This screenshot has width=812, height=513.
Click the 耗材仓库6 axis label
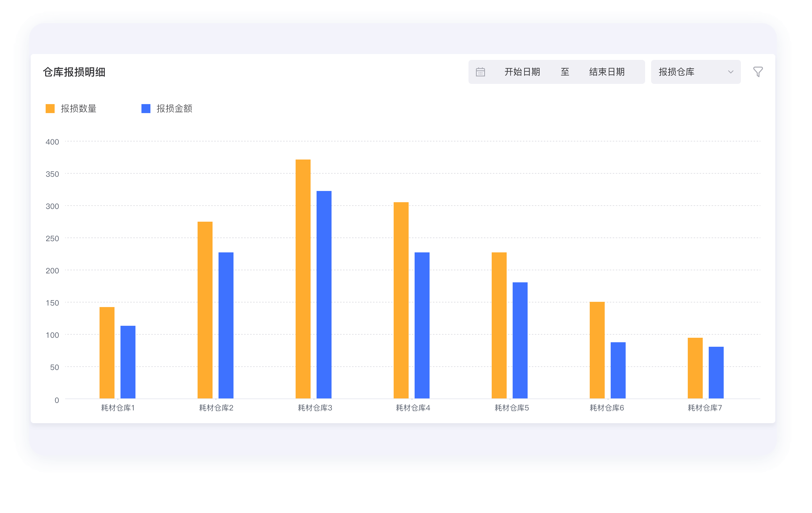pos(607,408)
